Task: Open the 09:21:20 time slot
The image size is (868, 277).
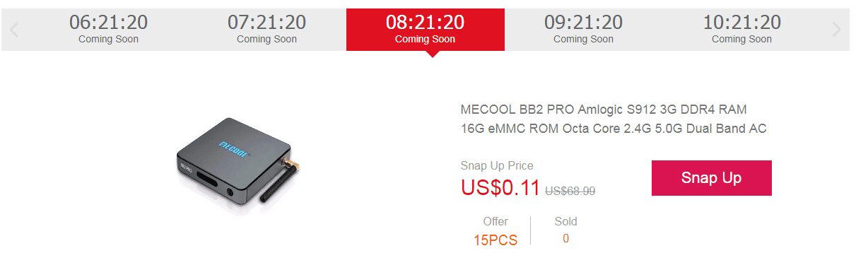Action: coord(584,30)
